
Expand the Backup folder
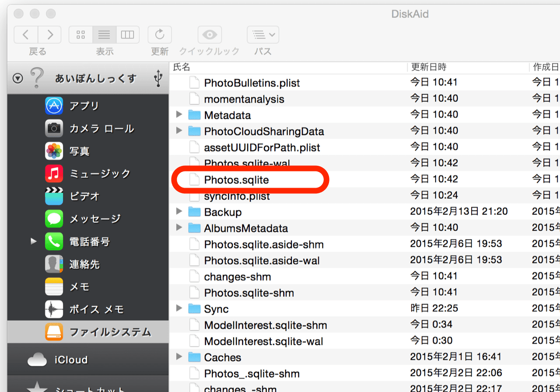178,212
